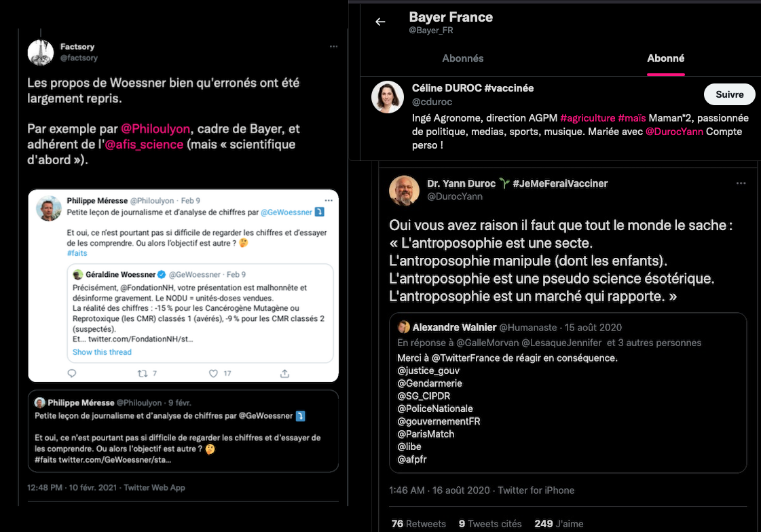Click Céline DUROC's profile picture

click(x=388, y=97)
